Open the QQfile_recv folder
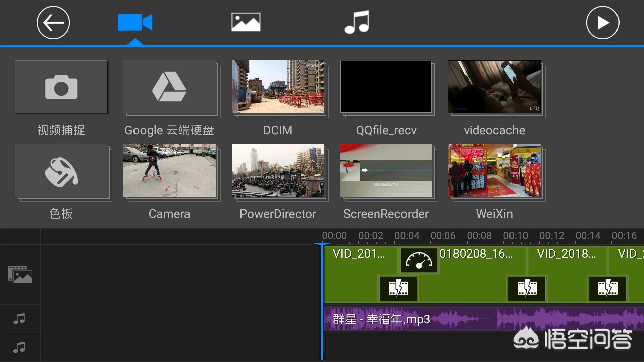 point(386,87)
